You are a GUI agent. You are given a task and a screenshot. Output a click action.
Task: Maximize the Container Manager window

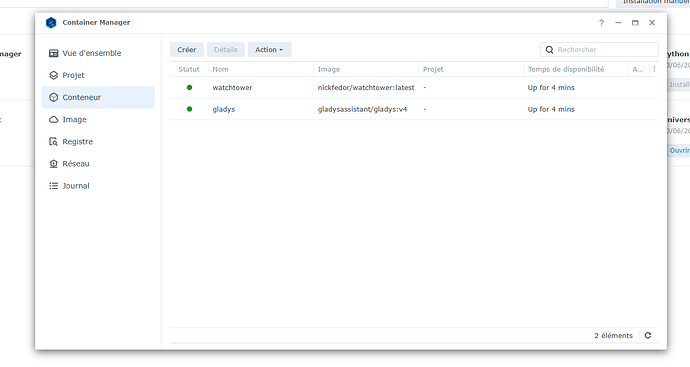(x=635, y=23)
